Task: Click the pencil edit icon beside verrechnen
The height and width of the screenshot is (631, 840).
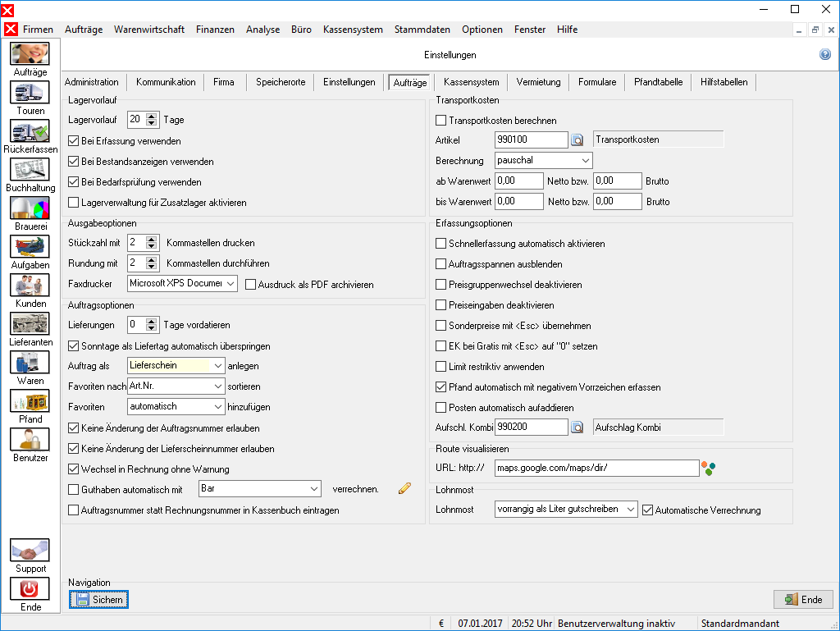Action: pyautogui.click(x=404, y=488)
